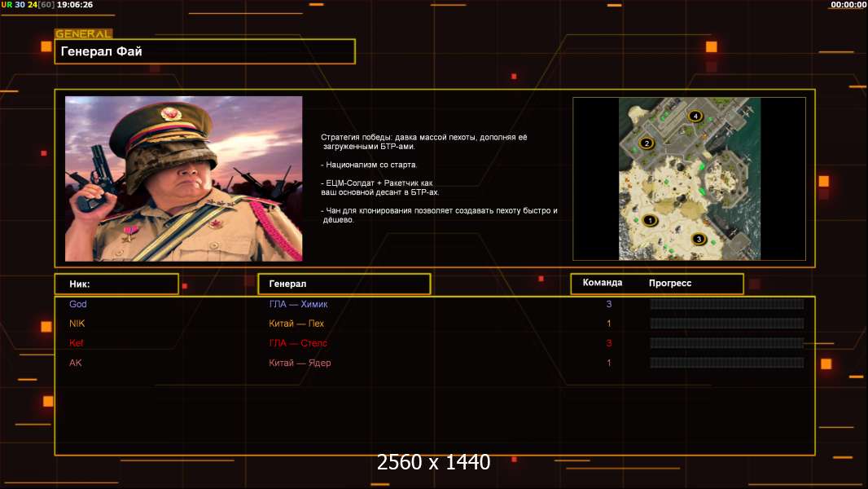Click the Генерал Фай title field
Viewport: 868px width, 489px height.
(204, 51)
